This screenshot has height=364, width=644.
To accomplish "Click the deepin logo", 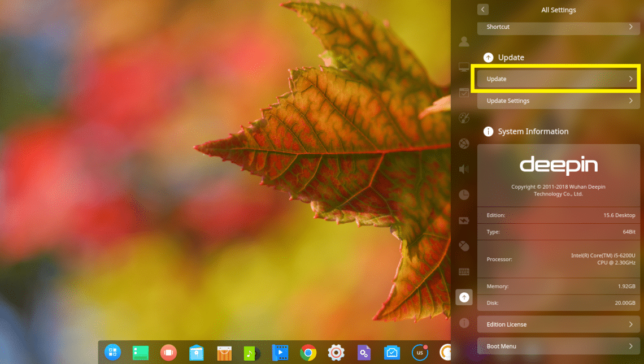I will pyautogui.click(x=559, y=165).
